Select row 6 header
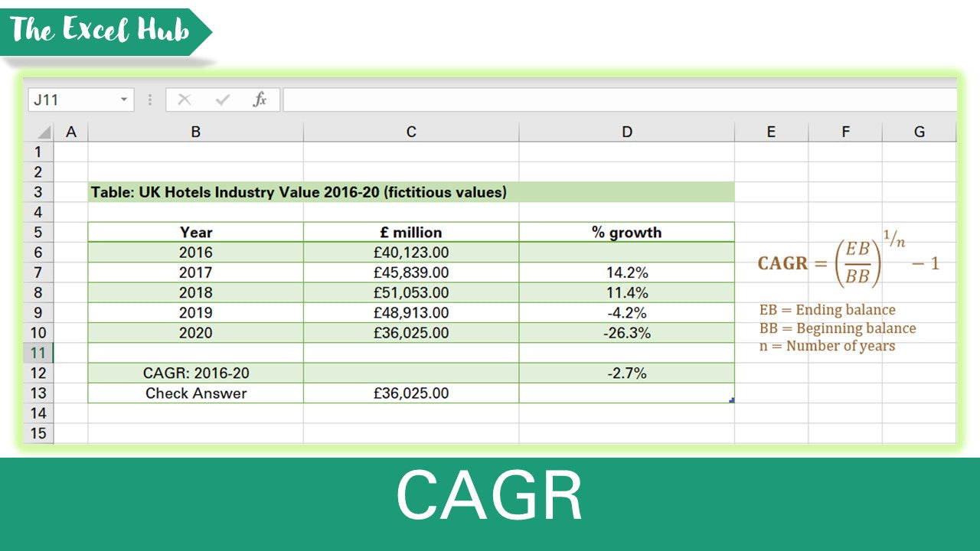 (x=38, y=252)
